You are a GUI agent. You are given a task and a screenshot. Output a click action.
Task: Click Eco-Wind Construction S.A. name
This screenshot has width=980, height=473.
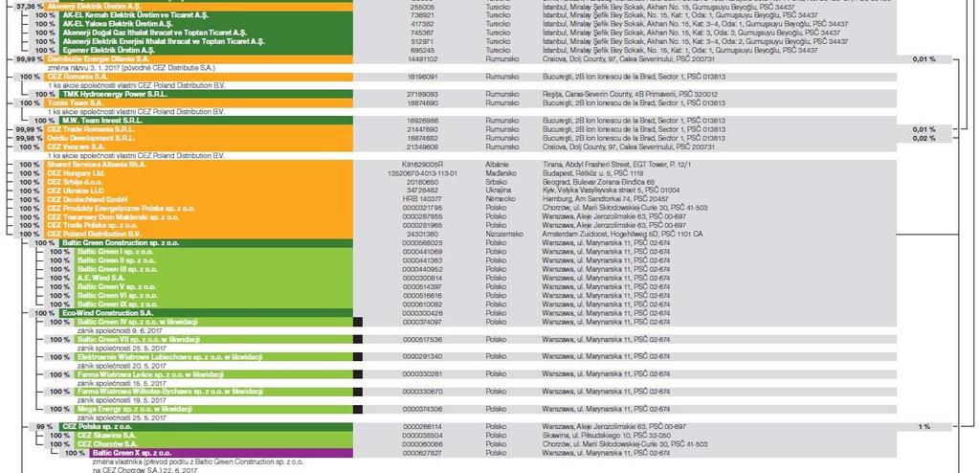pyautogui.click(x=107, y=312)
